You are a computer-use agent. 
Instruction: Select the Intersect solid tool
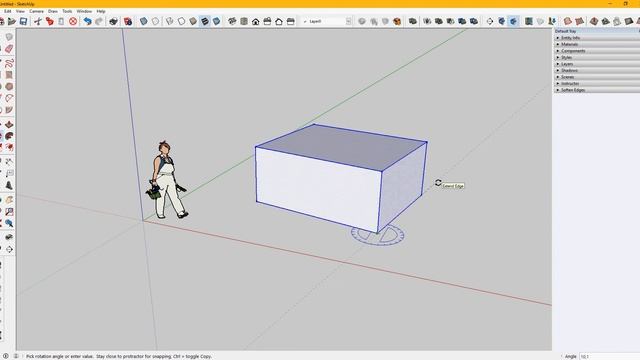pos(427,21)
